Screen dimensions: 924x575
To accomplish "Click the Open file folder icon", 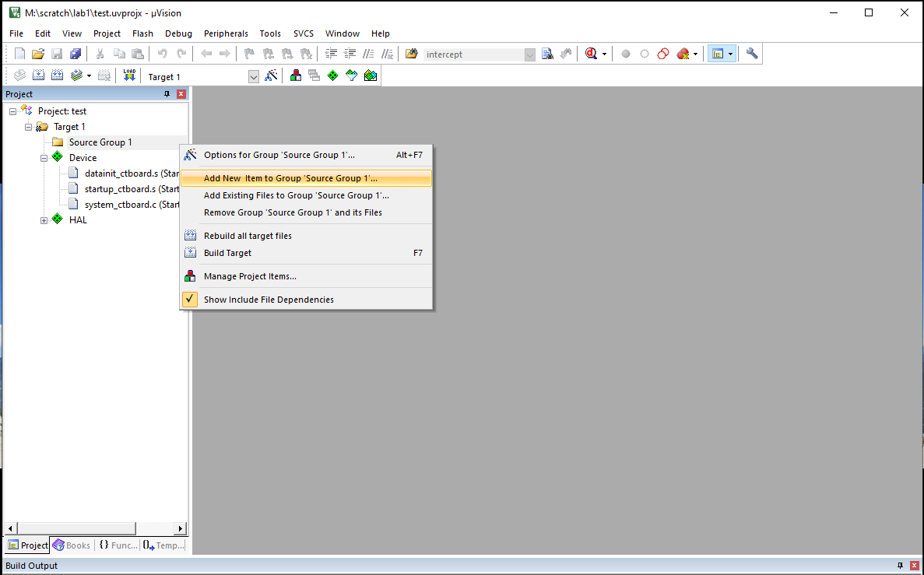I will coord(38,54).
